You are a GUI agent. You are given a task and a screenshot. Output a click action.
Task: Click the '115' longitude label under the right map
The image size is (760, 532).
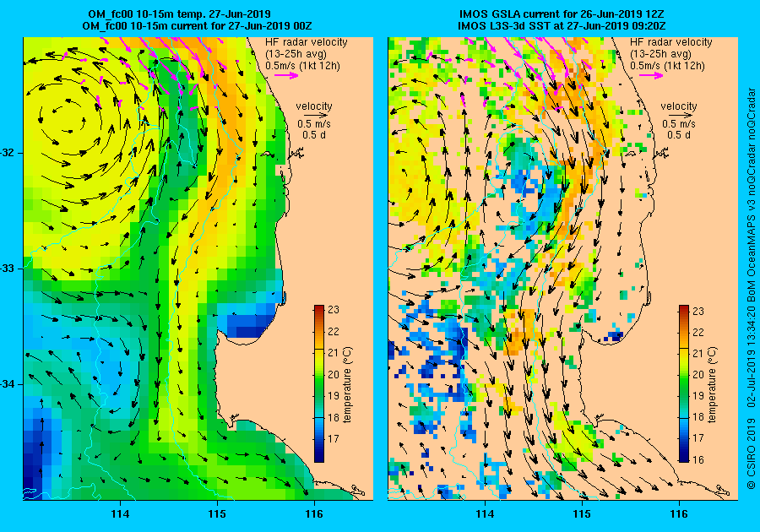[x=582, y=514]
